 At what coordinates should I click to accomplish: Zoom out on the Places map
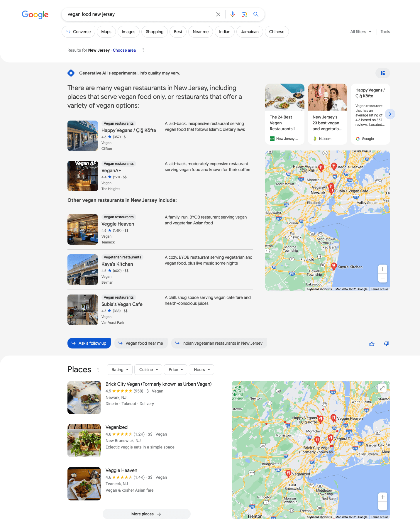coord(383,506)
